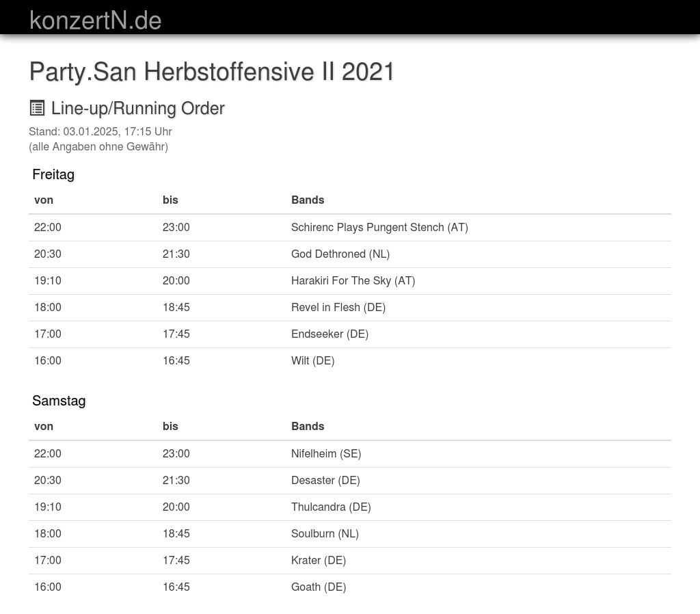Viewport: 700px width, 614px height.
Task: Click the Party.San Herbstoffensive II 2021 heading
Action: click(x=212, y=72)
